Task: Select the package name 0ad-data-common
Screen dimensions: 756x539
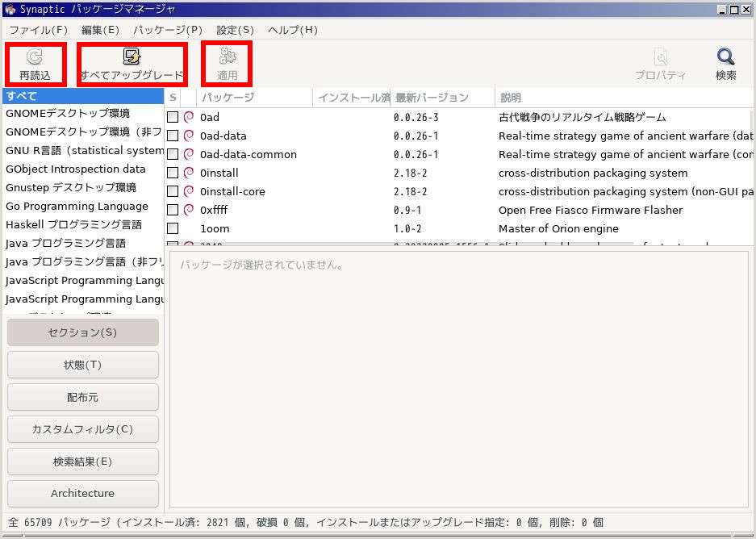Action: (x=249, y=154)
